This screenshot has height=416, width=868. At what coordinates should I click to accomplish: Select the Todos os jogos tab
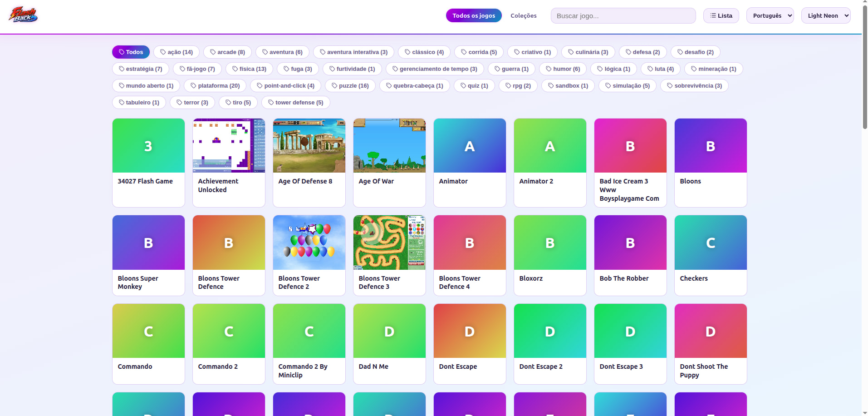click(x=474, y=15)
